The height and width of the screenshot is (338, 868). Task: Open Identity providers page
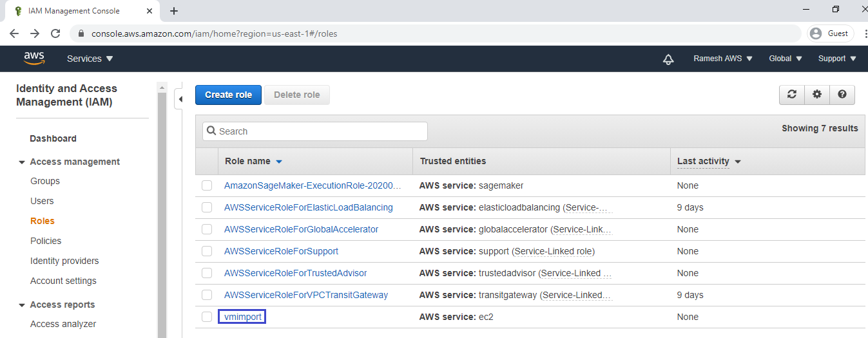[x=64, y=261]
